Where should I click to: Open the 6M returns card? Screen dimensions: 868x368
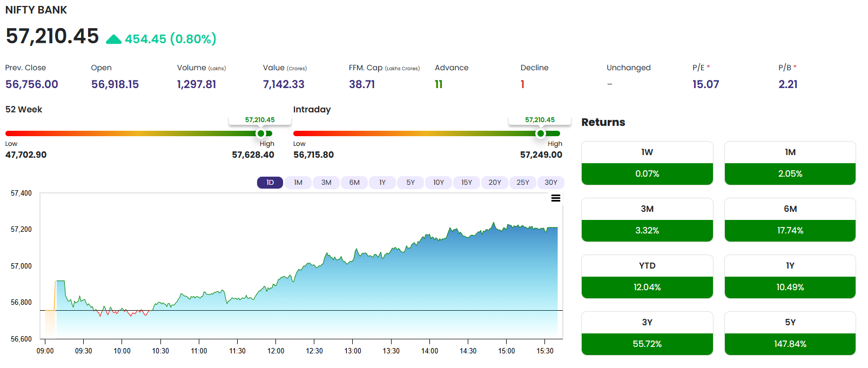tap(790, 220)
